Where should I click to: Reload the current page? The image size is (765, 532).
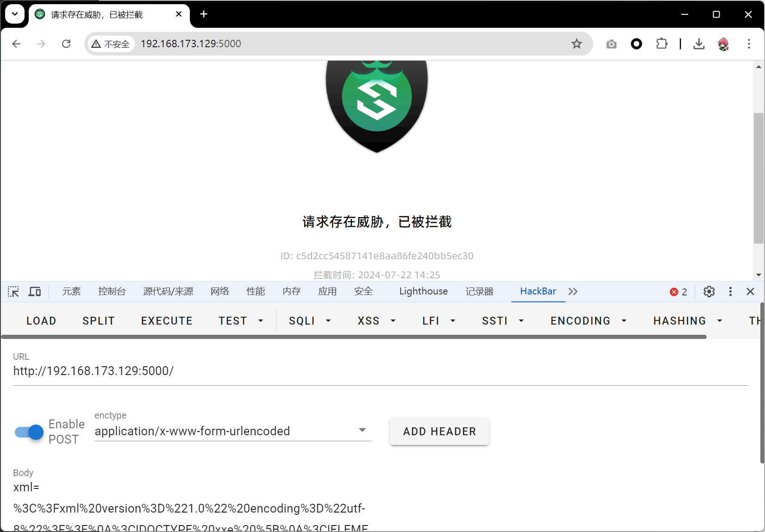(66, 44)
